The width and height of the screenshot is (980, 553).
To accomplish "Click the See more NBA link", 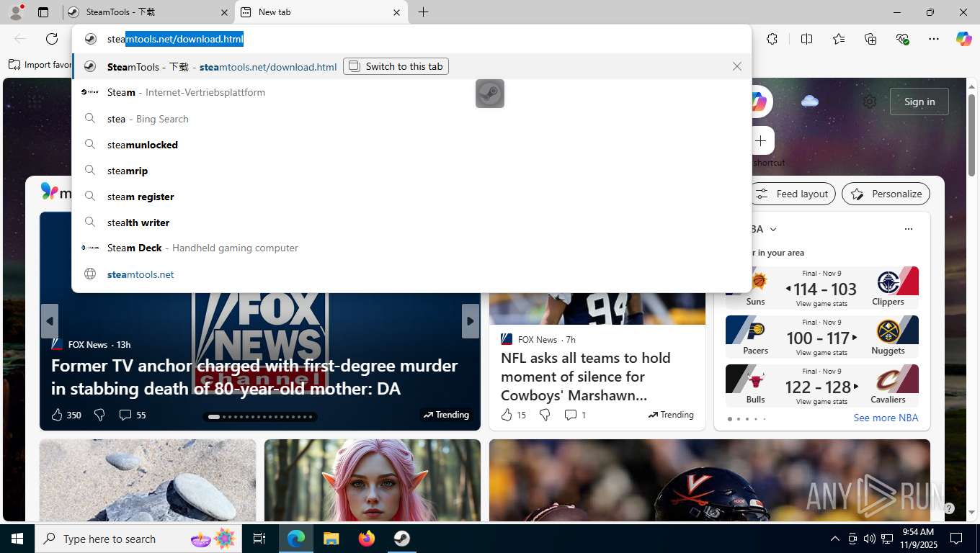I will coord(886,418).
